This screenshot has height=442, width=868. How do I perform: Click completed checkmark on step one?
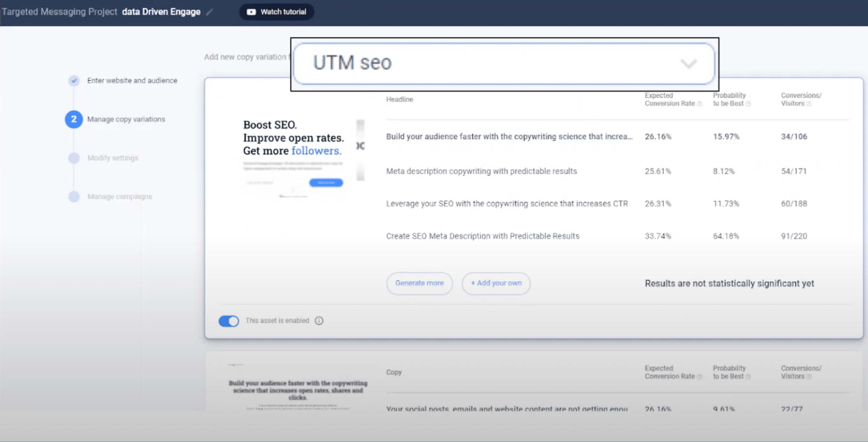(74, 80)
